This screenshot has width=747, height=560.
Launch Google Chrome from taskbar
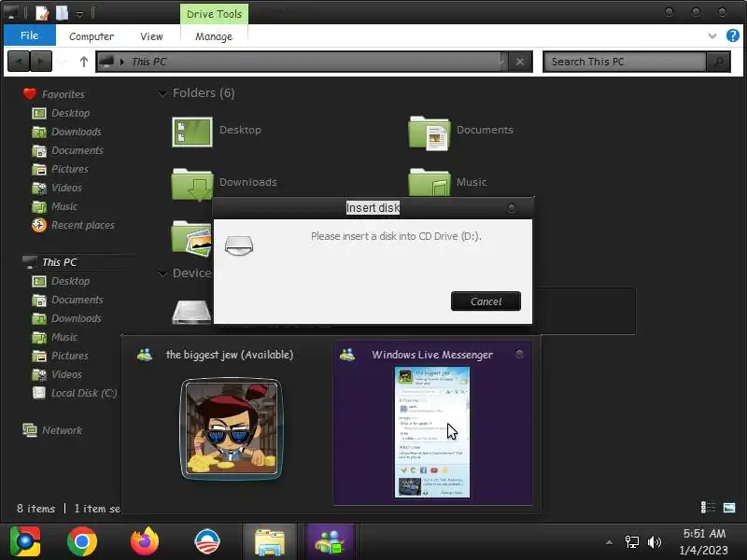point(82,541)
